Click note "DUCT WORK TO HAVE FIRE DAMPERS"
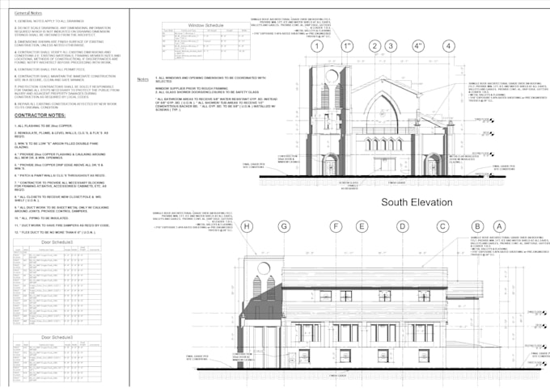The height and width of the screenshot is (392, 550). 61,226
